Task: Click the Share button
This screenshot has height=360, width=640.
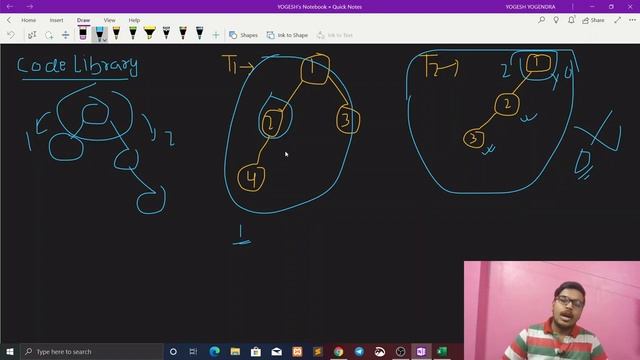Action: click(593, 20)
